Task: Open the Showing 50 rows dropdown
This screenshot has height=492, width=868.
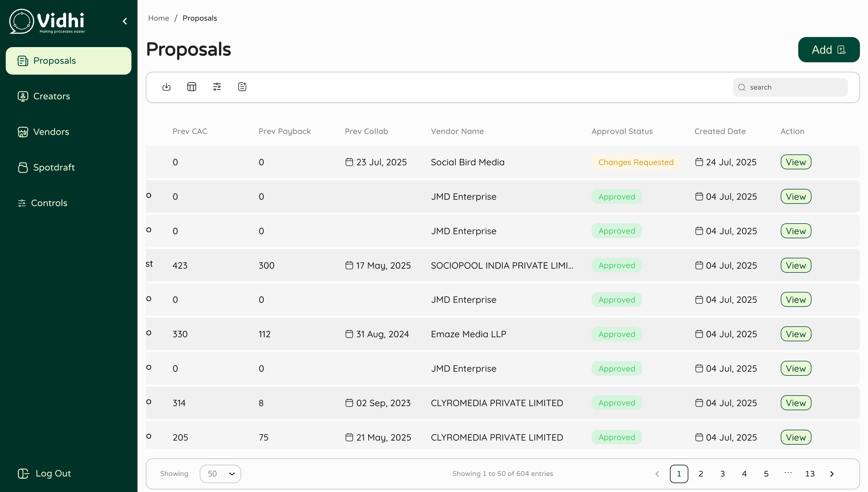Action: [220, 474]
